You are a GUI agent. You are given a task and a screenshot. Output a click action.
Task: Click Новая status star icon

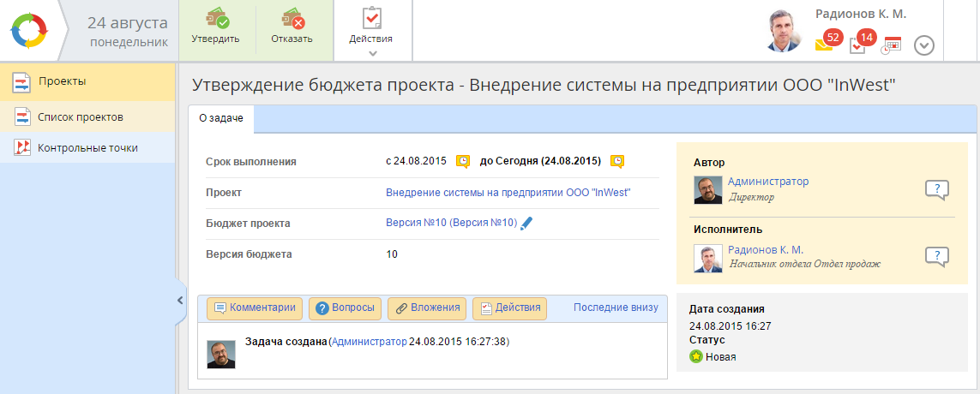pyautogui.click(x=695, y=357)
